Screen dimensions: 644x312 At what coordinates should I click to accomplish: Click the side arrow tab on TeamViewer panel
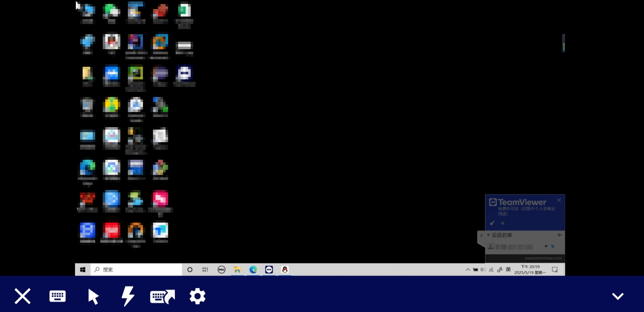coord(481,236)
